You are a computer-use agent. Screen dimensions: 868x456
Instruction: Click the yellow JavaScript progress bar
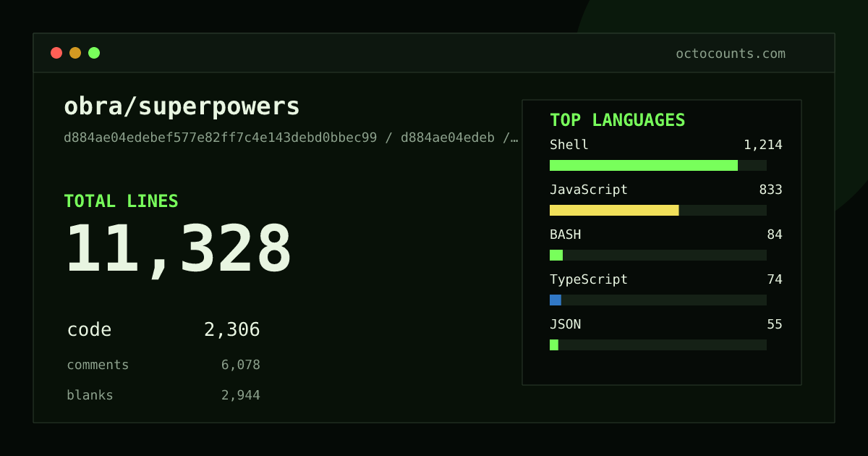point(658,210)
